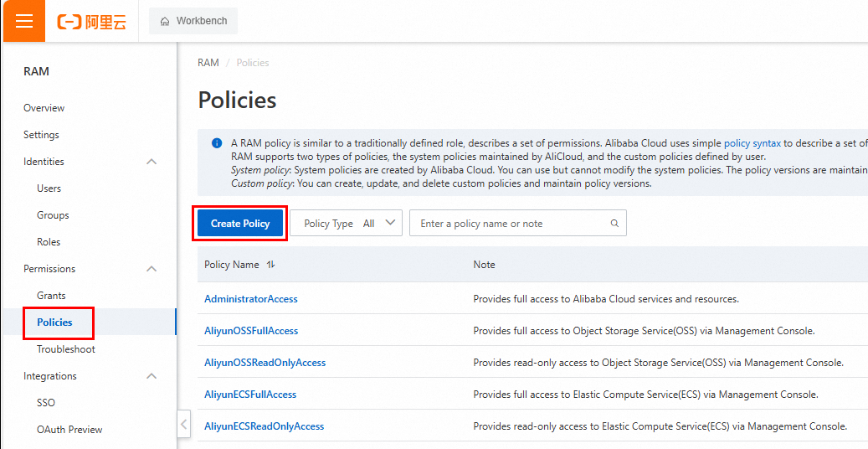Open the hamburger main menu
This screenshot has width=868, height=449.
[23, 21]
